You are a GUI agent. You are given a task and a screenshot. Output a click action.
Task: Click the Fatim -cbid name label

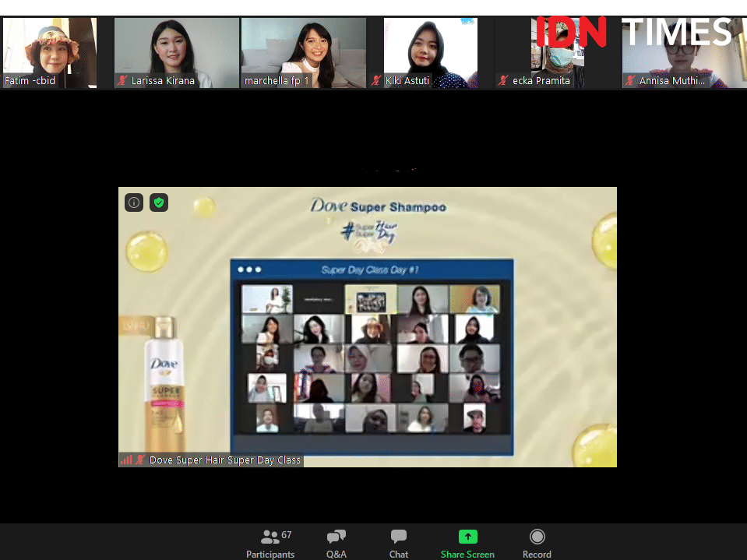click(x=30, y=80)
